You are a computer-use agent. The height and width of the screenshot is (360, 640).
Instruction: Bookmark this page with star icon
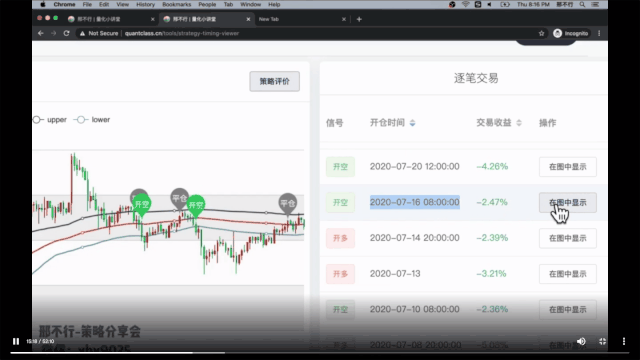542,33
